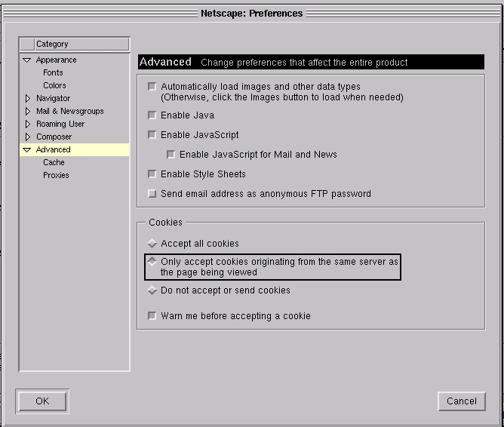This screenshot has width=504, height=427.
Task: Expand the Roaming User category arrow
Action: click(x=28, y=124)
